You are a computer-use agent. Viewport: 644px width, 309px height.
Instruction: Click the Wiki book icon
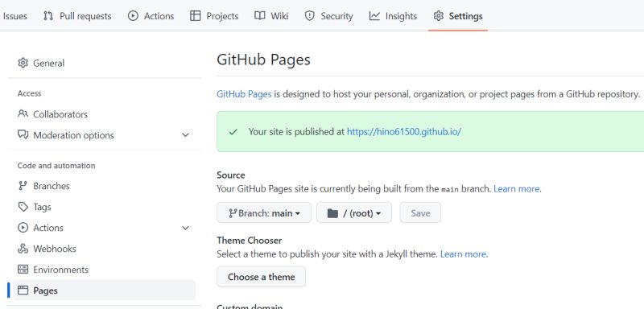[x=259, y=16]
